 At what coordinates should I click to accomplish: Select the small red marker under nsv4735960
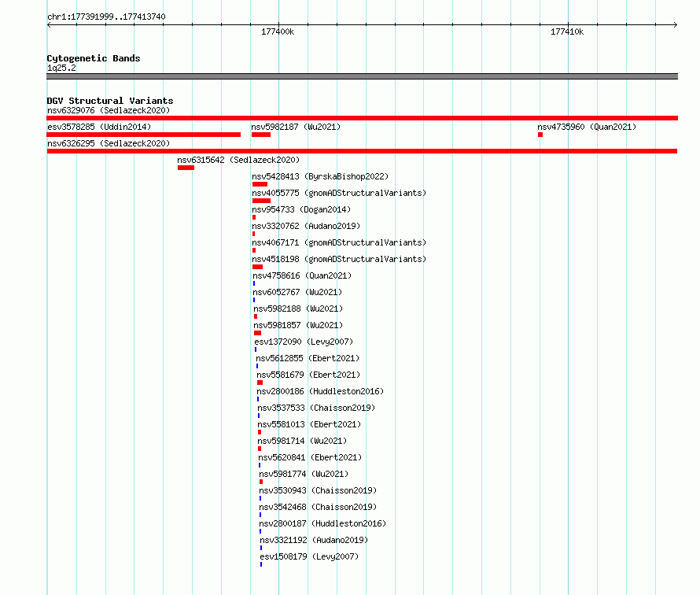540,135
